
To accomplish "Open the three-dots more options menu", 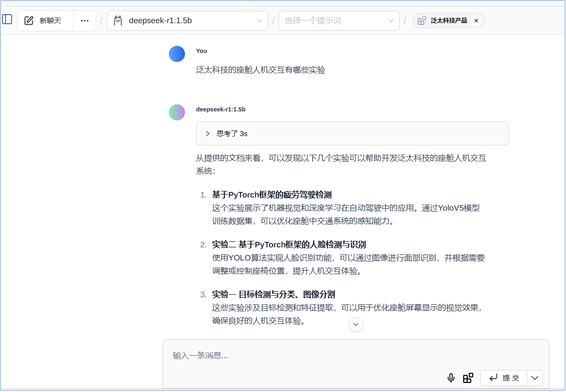I will pyautogui.click(x=85, y=21).
